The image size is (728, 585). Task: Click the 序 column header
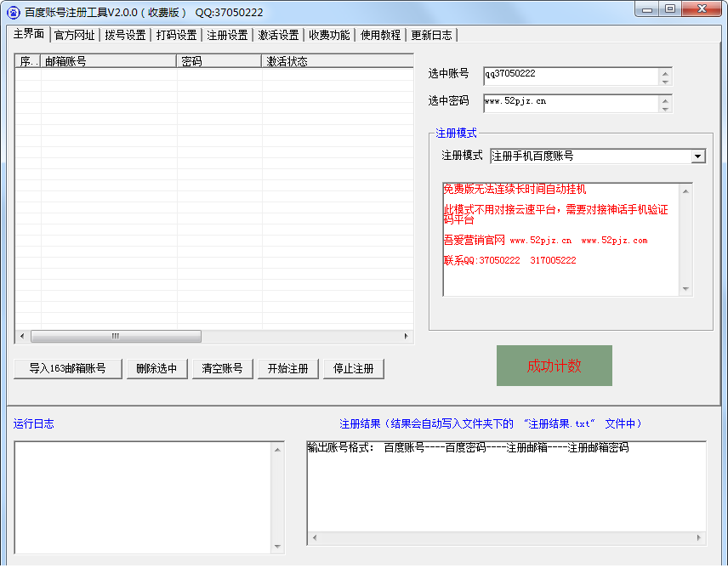(28, 61)
